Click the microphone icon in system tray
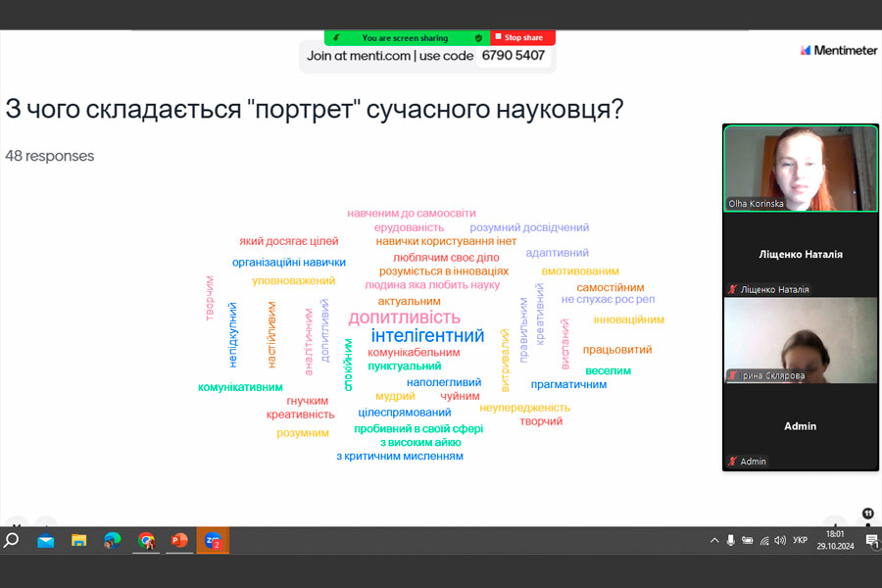The height and width of the screenshot is (588, 882). coord(731,540)
